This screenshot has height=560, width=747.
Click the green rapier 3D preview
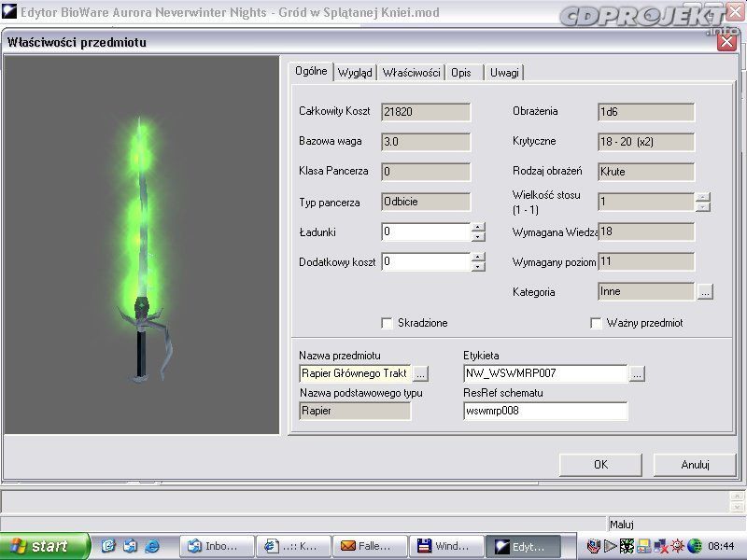[142, 245]
